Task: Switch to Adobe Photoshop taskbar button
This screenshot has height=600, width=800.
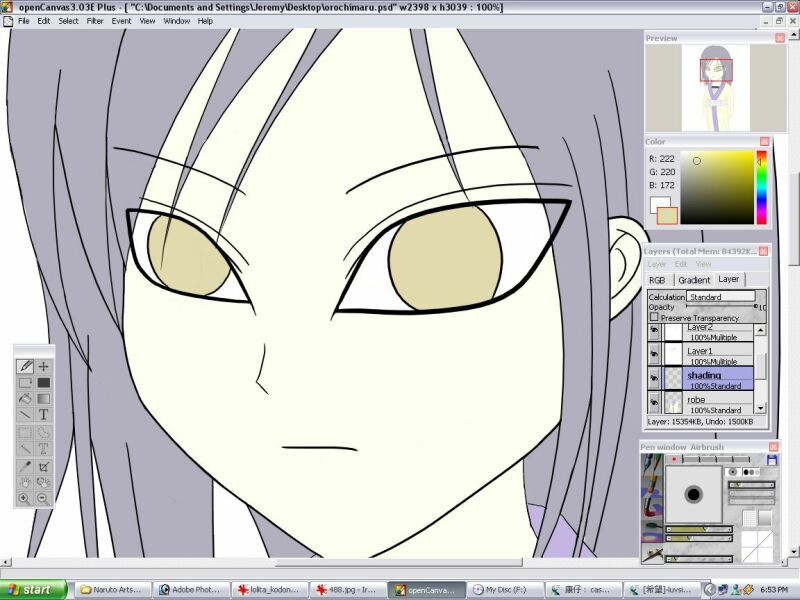Action: [x=191, y=590]
